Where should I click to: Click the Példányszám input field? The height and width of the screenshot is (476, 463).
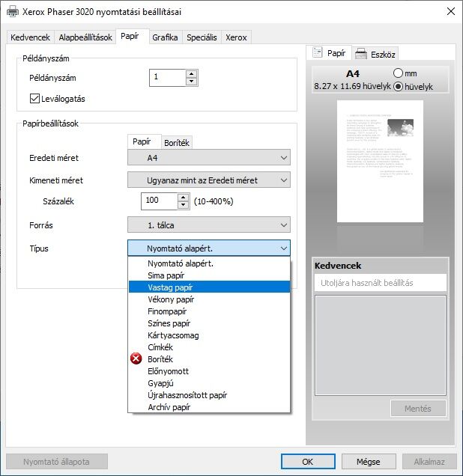[x=167, y=78]
